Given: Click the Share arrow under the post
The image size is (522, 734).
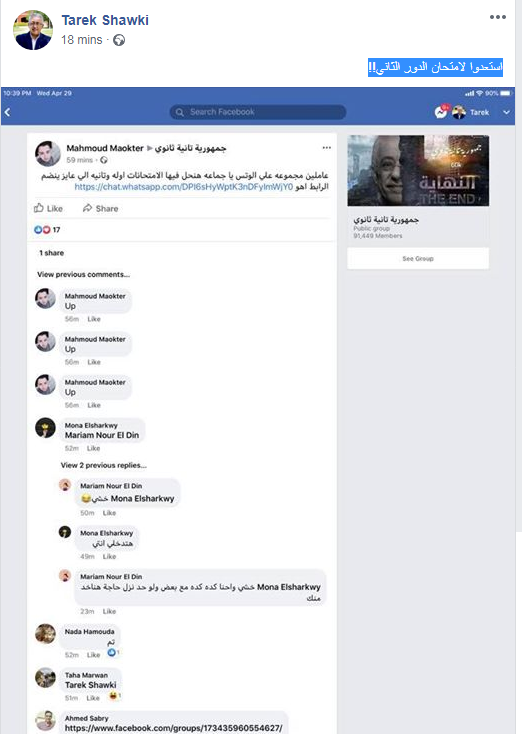Looking at the screenshot, I should tap(88, 208).
